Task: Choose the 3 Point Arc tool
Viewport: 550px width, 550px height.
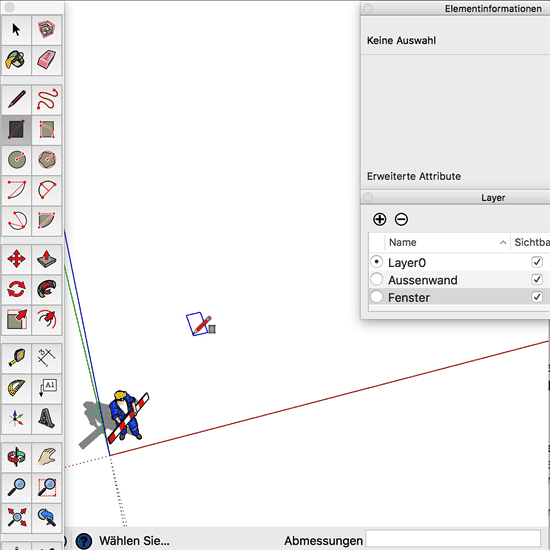Action: click(16, 220)
